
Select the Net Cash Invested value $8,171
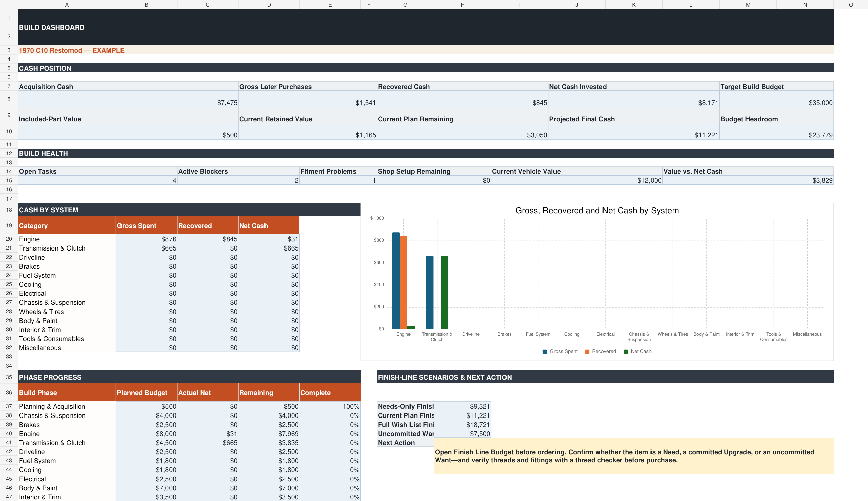(633, 99)
